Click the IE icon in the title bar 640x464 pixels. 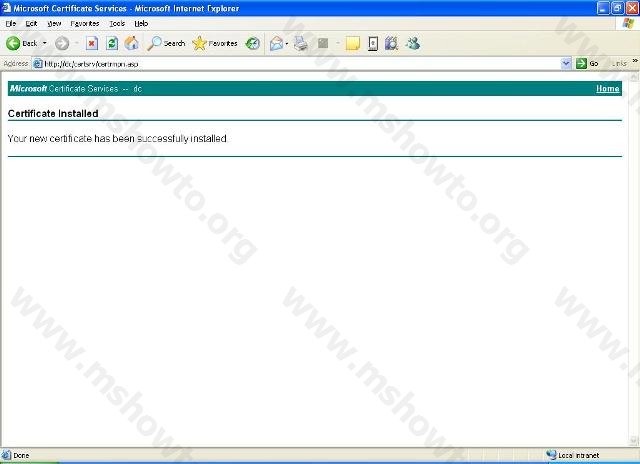7,8
